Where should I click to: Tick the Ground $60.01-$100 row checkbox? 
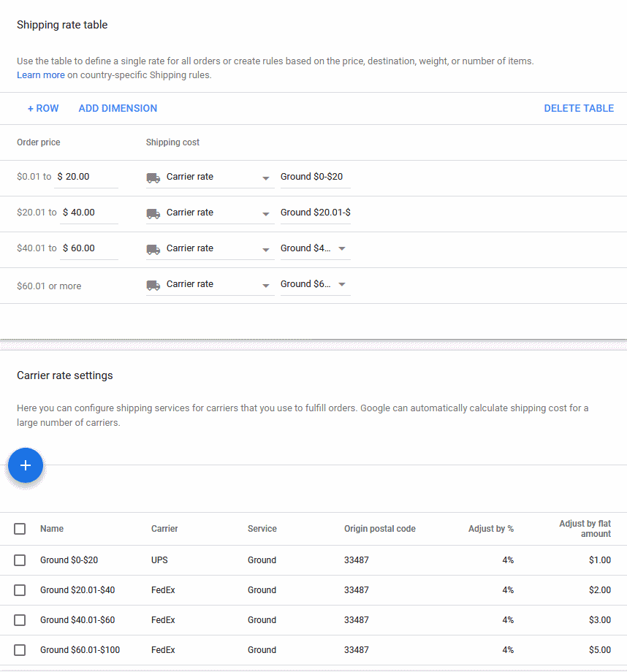point(20,650)
